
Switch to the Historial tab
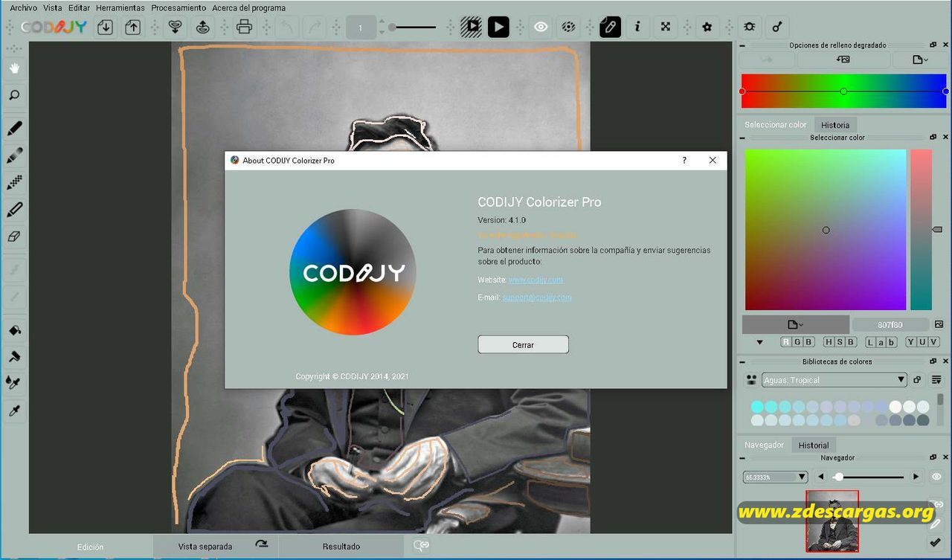click(x=814, y=445)
